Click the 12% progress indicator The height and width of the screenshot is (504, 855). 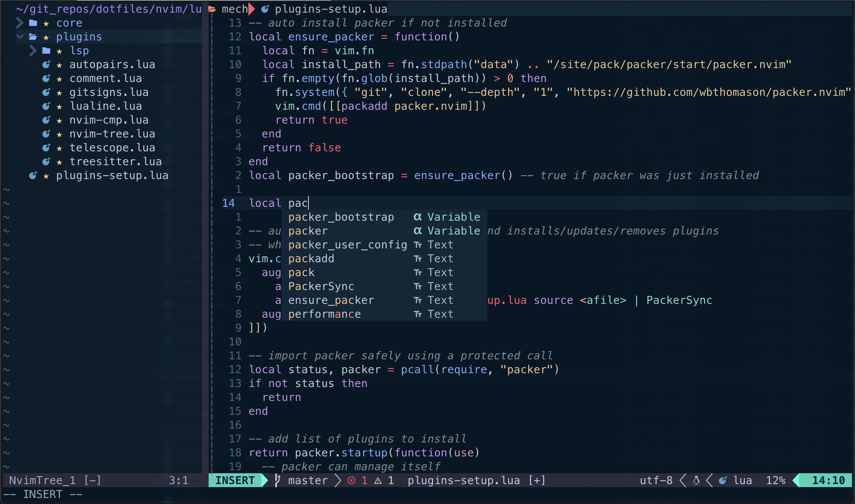coord(776,480)
